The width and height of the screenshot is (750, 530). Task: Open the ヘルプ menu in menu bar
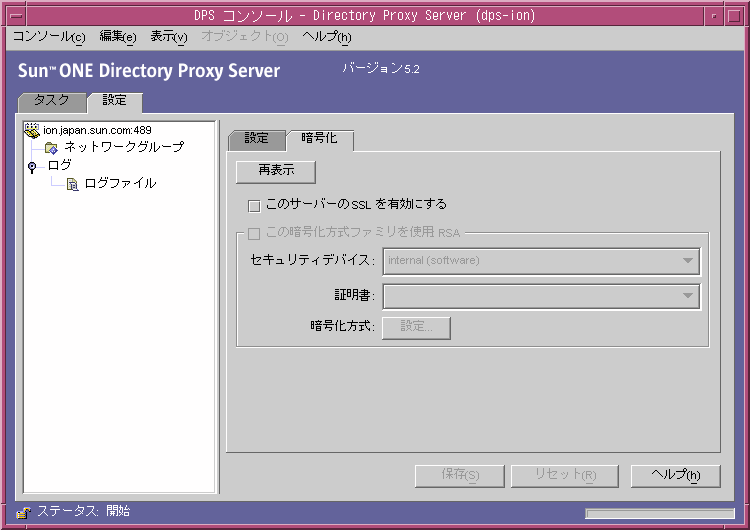(x=327, y=36)
